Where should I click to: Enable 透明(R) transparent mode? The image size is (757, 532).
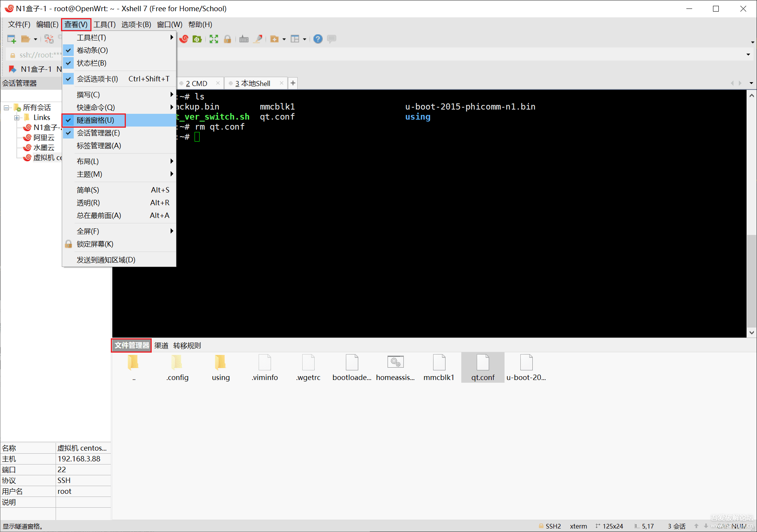(119, 203)
